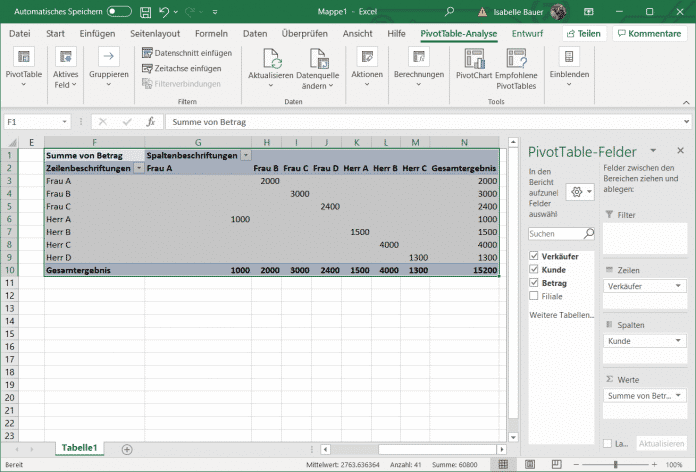Open the Spaltenbeschriftungen filter dropdown
The image size is (696, 472).
coord(245,155)
